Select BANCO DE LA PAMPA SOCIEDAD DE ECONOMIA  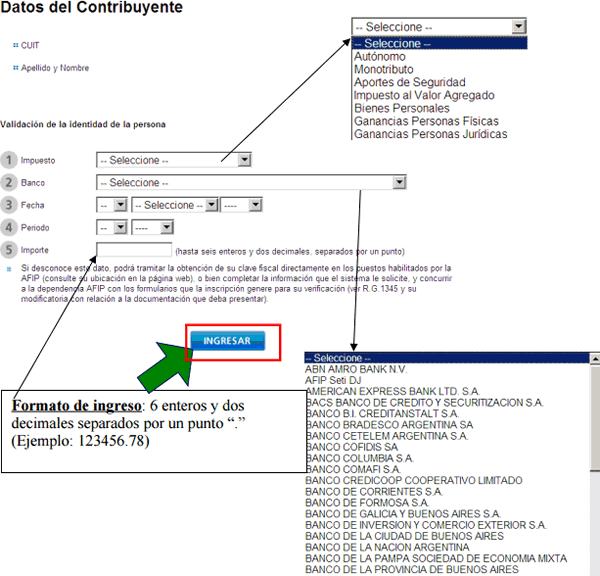[x=436, y=558]
